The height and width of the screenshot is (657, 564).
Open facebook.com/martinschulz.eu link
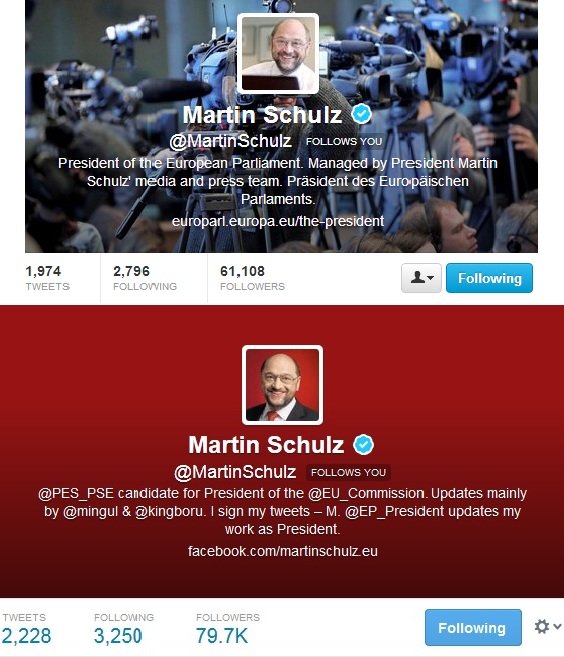tap(283, 551)
